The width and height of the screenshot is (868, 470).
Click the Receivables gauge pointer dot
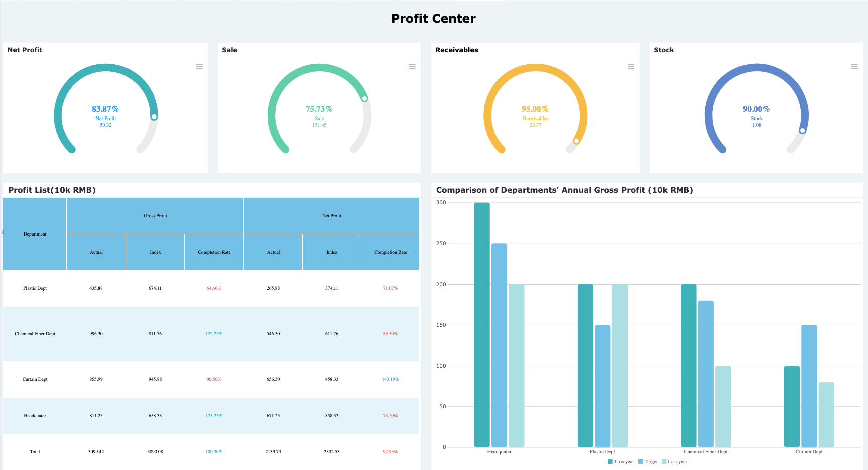click(576, 141)
